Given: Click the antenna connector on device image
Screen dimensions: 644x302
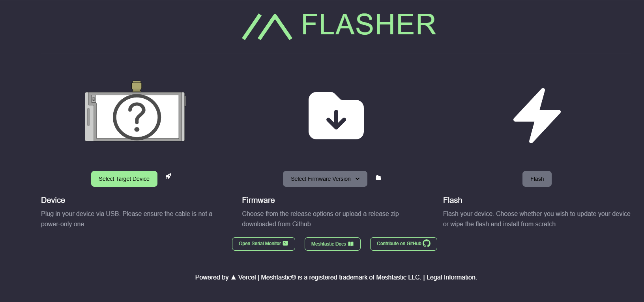Looking at the screenshot, I should (x=137, y=86).
